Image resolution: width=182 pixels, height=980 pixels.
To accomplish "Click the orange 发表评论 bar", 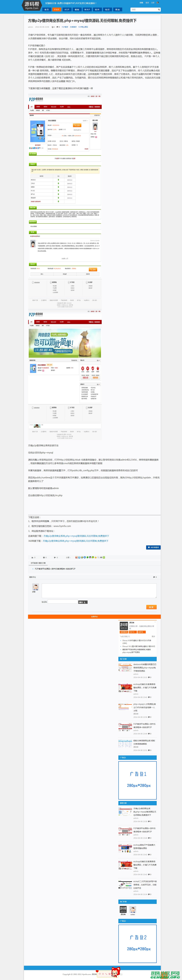I will coord(94,617).
